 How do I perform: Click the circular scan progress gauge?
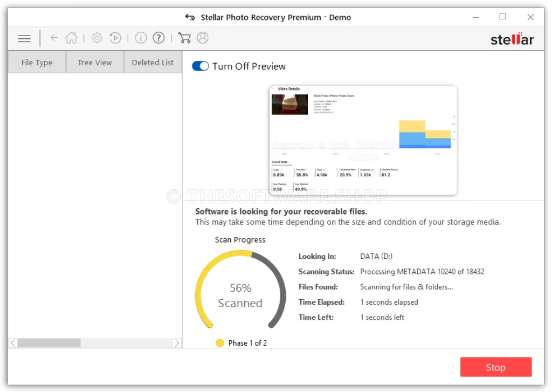click(x=240, y=289)
